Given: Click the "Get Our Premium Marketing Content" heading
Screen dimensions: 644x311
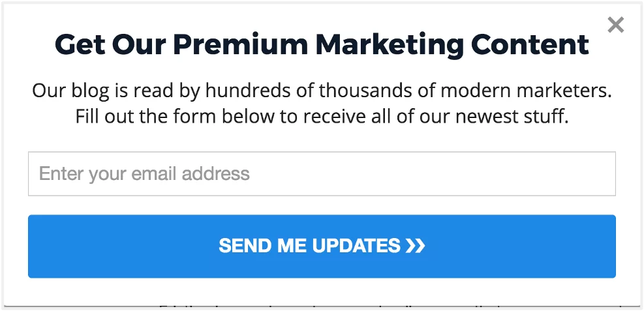Looking at the screenshot, I should 322,44.
